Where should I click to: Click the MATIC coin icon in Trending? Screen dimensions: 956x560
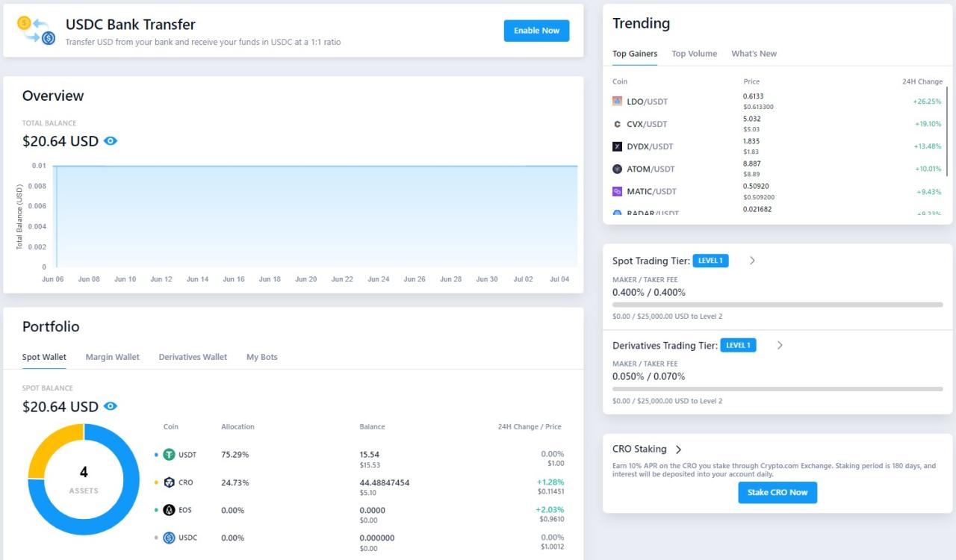coord(617,192)
